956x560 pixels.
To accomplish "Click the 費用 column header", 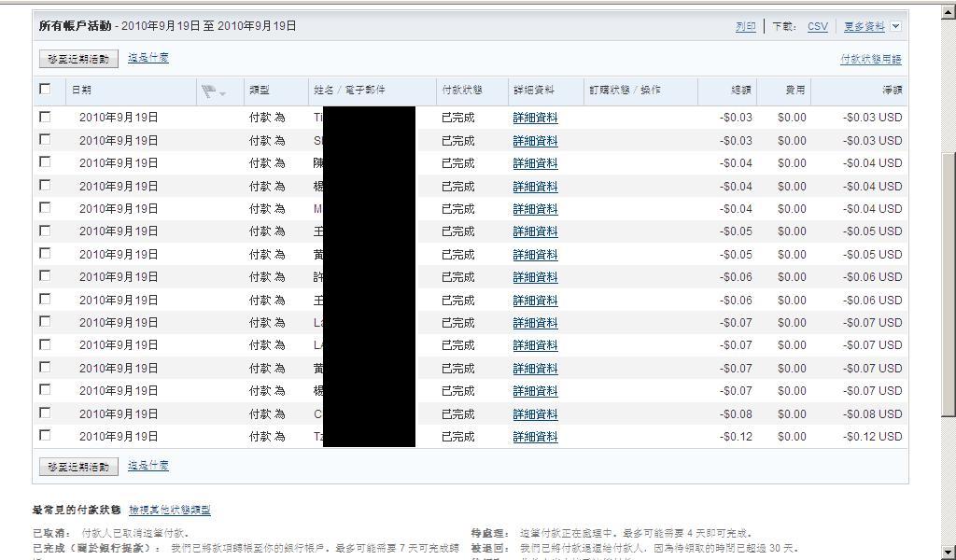I will tap(795, 91).
